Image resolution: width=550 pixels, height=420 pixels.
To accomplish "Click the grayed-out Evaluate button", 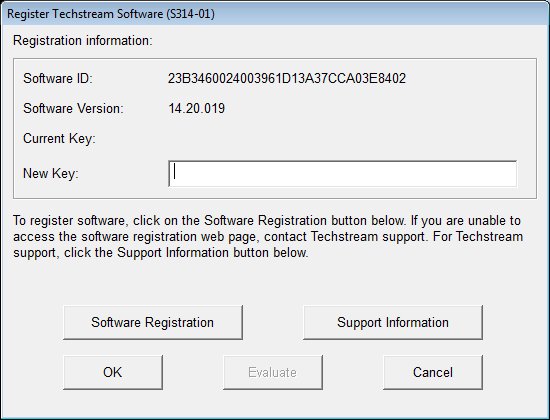I will (273, 372).
